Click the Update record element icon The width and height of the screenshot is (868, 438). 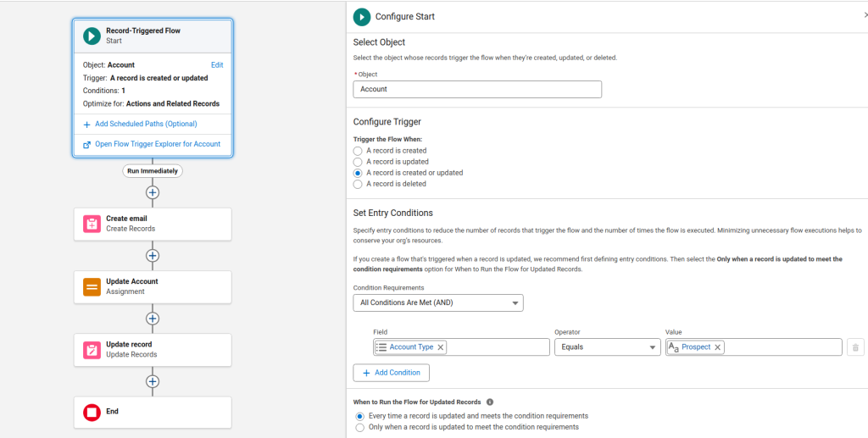pos(92,350)
